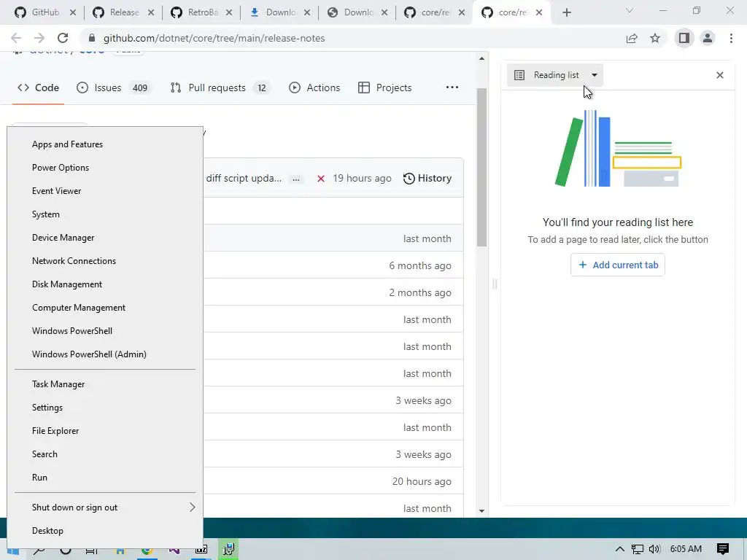Go back to the previous page
The image size is (747, 560).
[x=16, y=38]
